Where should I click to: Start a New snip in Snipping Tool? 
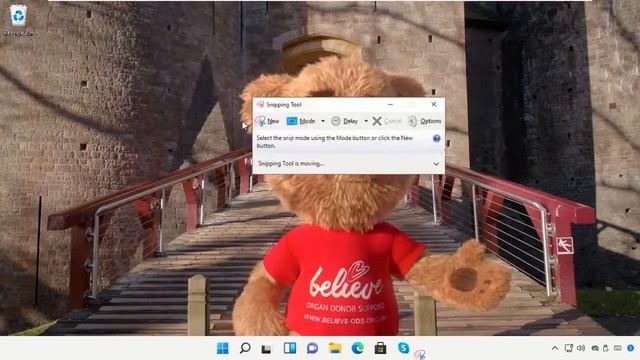pyautogui.click(x=267, y=121)
